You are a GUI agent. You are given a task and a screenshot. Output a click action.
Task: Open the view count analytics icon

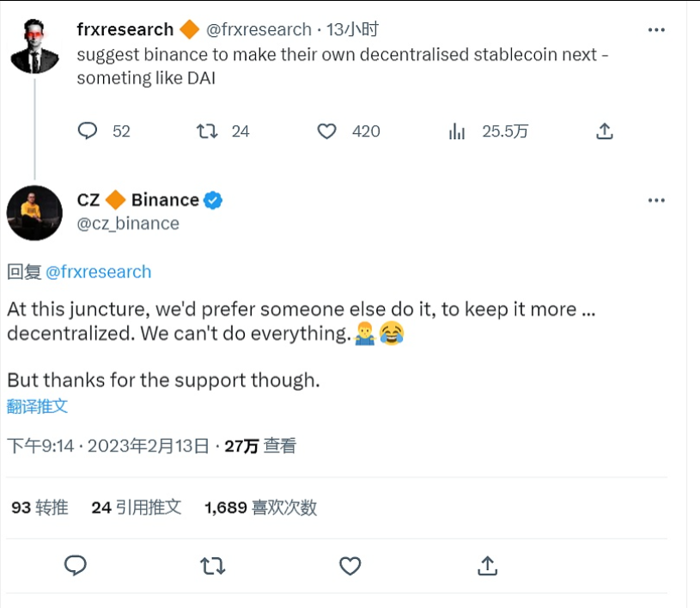[457, 131]
